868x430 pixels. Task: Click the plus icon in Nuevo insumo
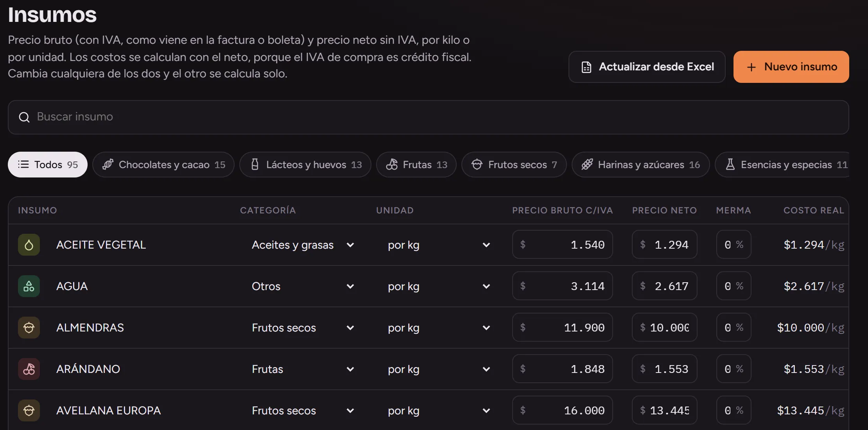click(751, 67)
